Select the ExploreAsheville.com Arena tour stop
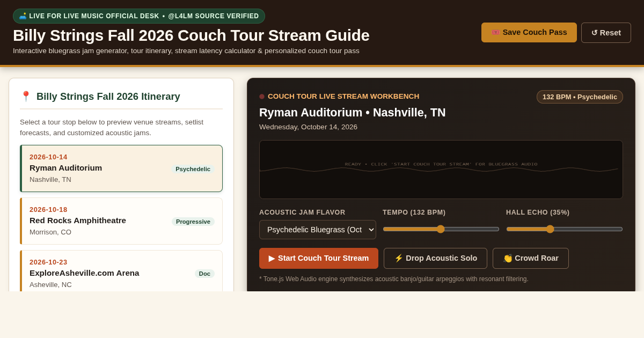Screen dimensions: 644x338 tap(121, 271)
